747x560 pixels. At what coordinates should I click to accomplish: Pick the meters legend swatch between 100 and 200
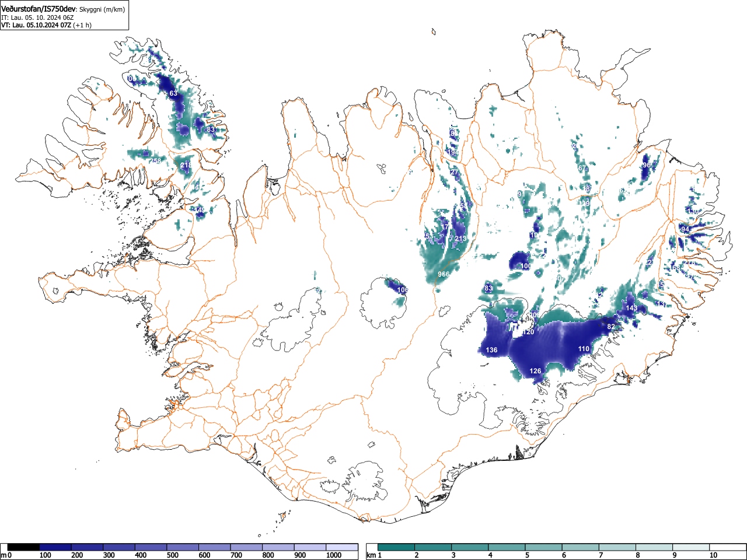coord(55,547)
